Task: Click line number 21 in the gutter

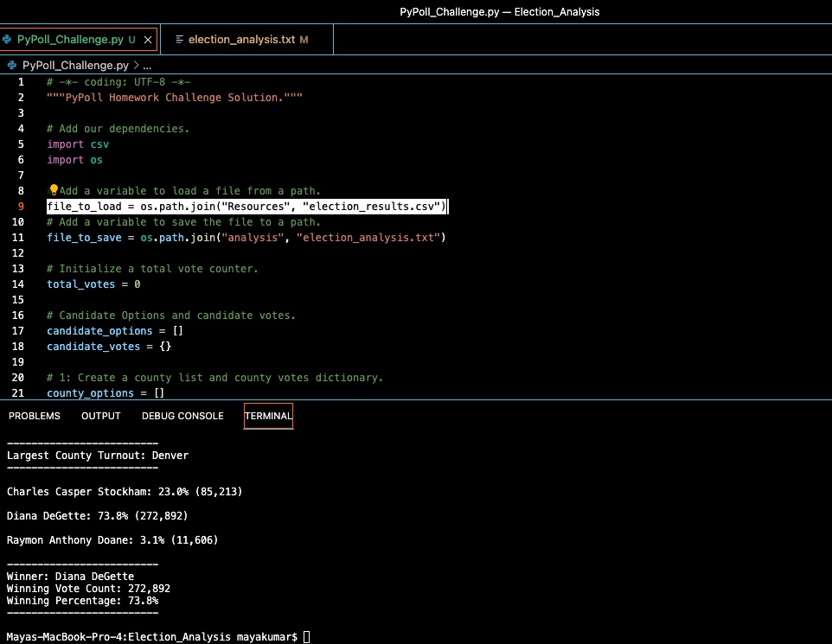Action: (18, 393)
